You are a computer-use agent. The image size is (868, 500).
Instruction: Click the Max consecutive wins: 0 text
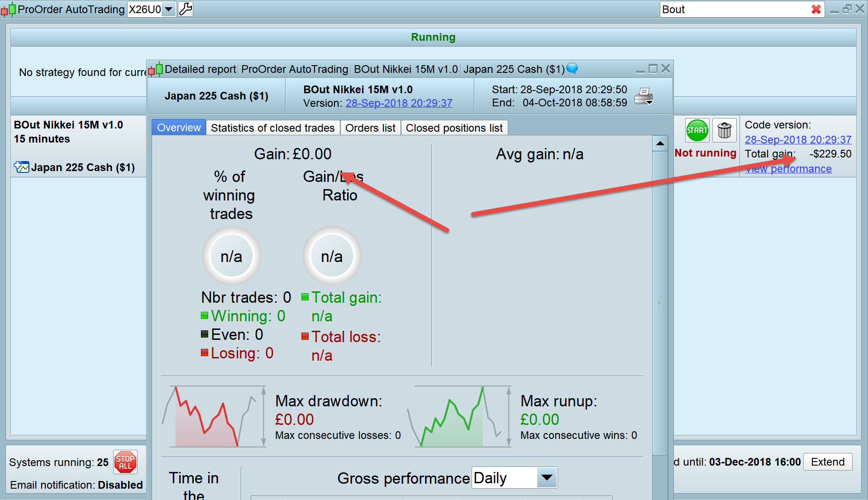pyautogui.click(x=579, y=435)
